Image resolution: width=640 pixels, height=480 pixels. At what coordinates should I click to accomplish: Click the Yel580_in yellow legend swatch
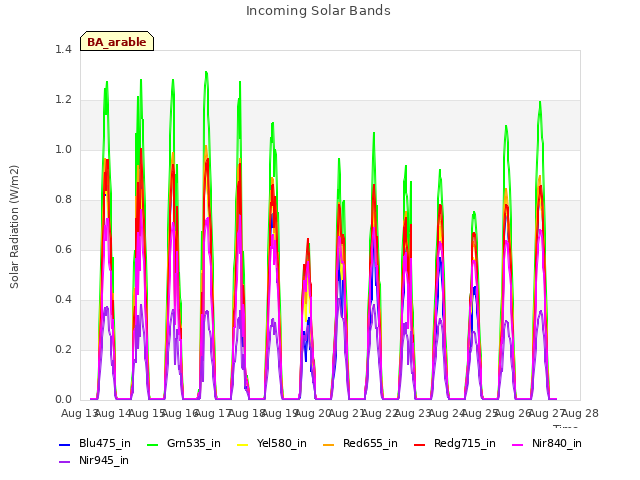click(242, 445)
